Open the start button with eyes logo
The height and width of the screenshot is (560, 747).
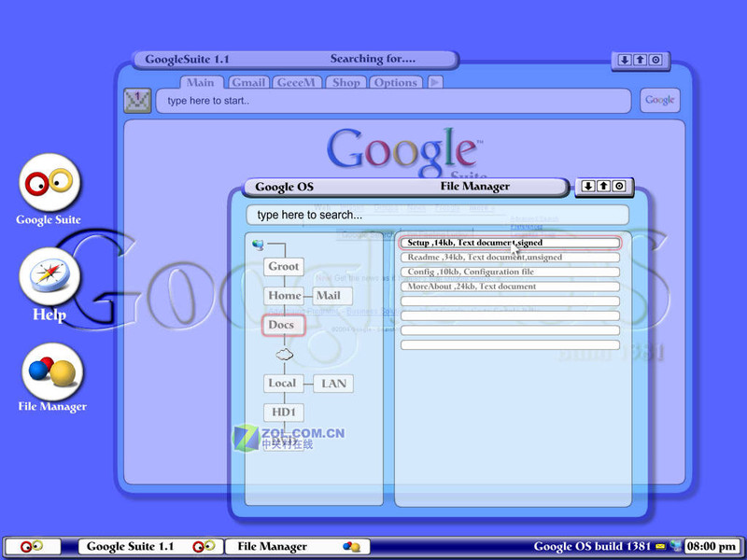pyautogui.click(x=33, y=546)
